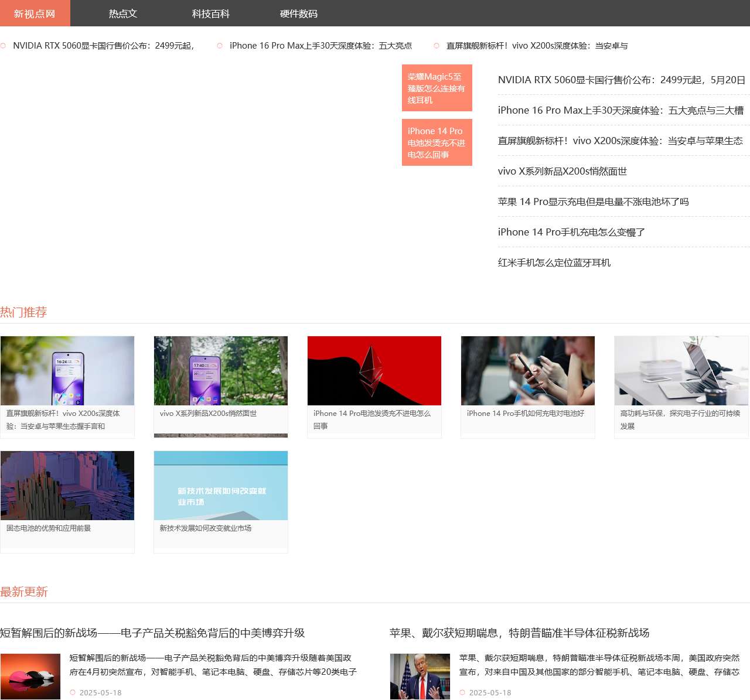Open headline 苹果、戴尔获短期喘息 特朗普瞄准半导体
The image size is (750, 700).
pos(520,633)
